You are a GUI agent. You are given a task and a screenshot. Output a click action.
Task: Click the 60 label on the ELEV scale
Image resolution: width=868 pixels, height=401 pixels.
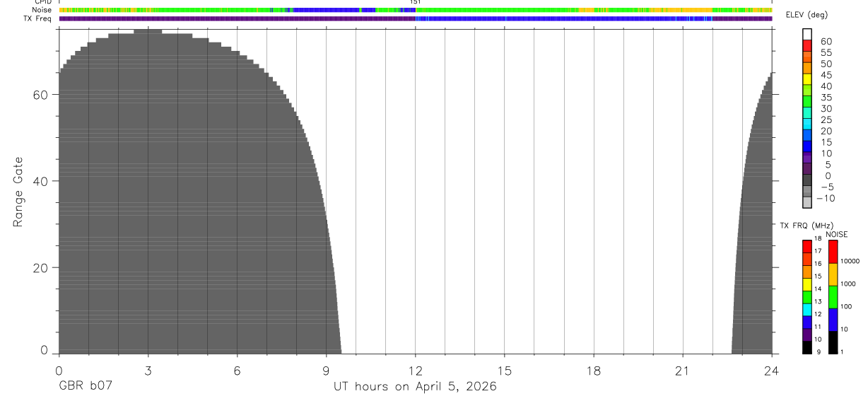point(826,42)
